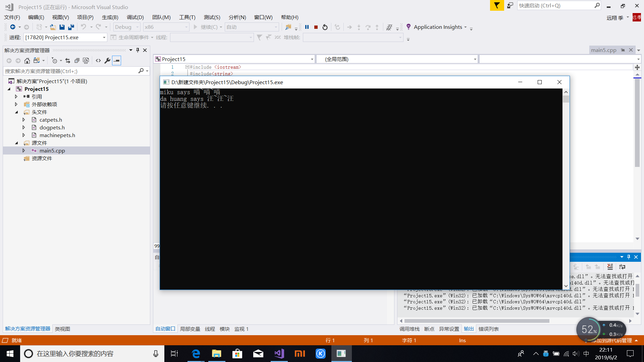Toggle the Preview Selected Items button
The width and height of the screenshot is (644, 362).
(x=116, y=61)
